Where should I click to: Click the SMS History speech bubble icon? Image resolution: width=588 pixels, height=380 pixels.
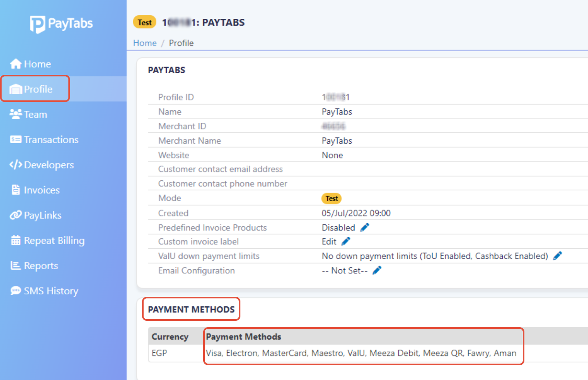(16, 290)
